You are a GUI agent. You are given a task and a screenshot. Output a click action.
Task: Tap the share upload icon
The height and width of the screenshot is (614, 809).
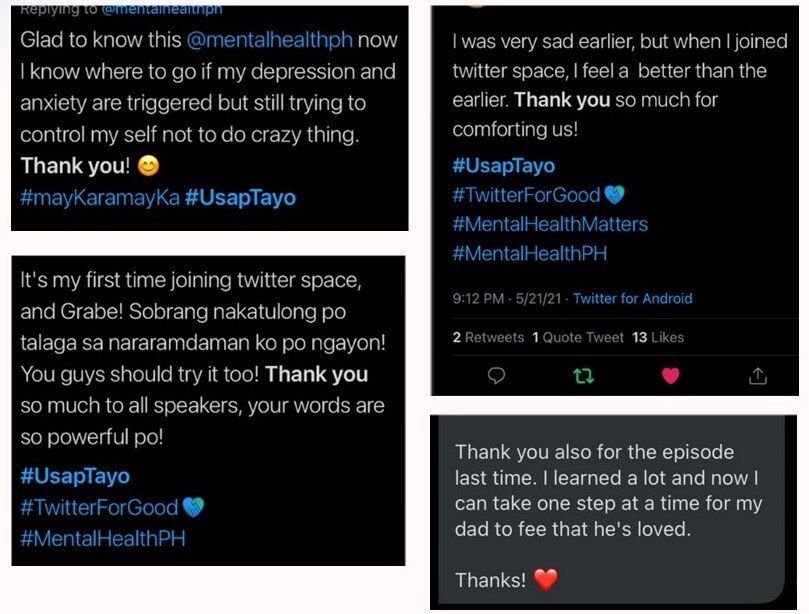click(x=758, y=376)
